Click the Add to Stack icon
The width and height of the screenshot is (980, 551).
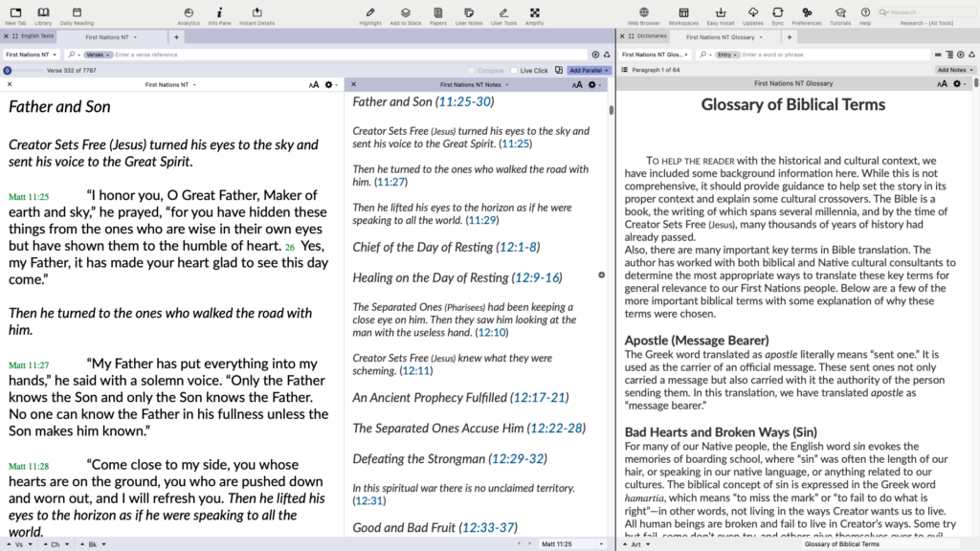(405, 13)
